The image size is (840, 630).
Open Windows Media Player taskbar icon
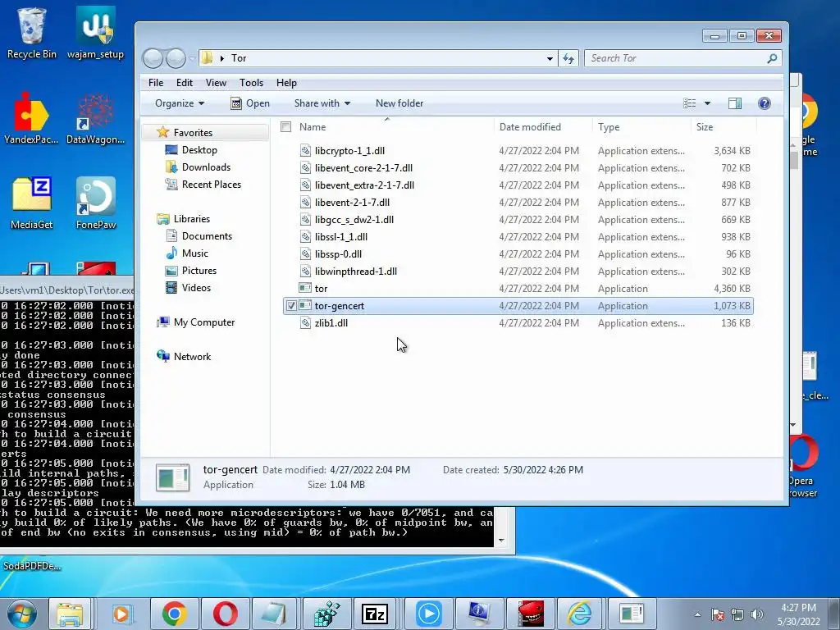pos(121,614)
